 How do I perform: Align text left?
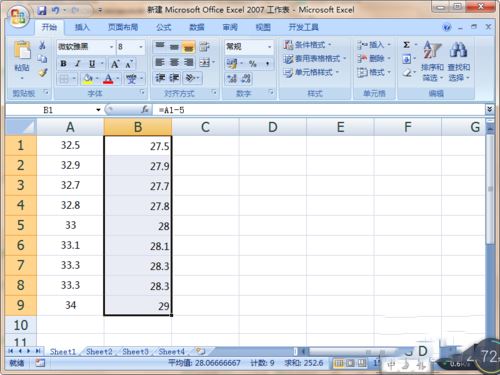[160, 62]
